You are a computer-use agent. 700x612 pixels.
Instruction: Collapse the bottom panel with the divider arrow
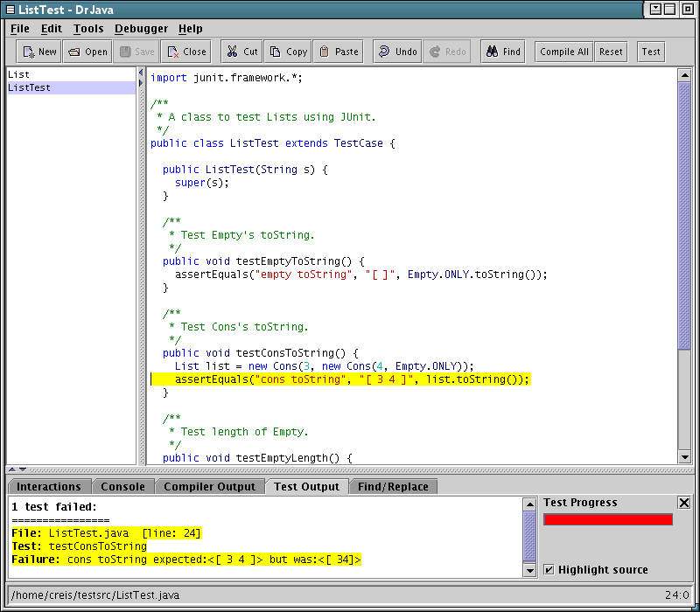[23, 470]
